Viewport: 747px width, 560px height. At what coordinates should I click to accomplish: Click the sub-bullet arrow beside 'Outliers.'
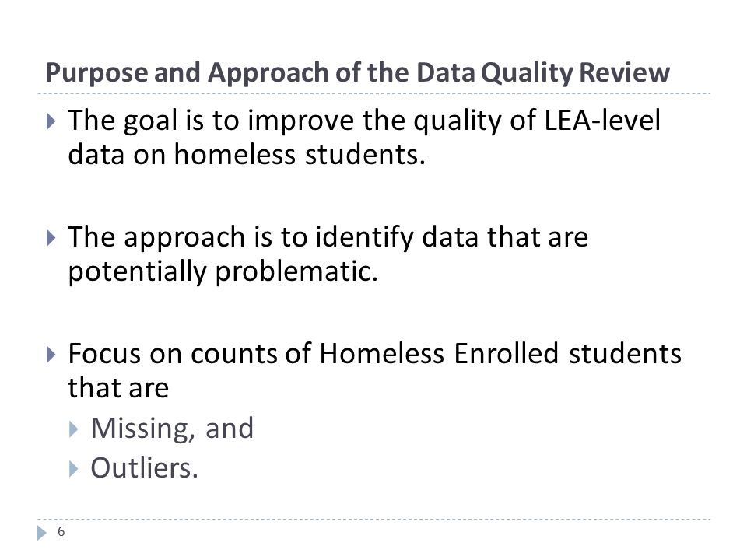[73, 469]
